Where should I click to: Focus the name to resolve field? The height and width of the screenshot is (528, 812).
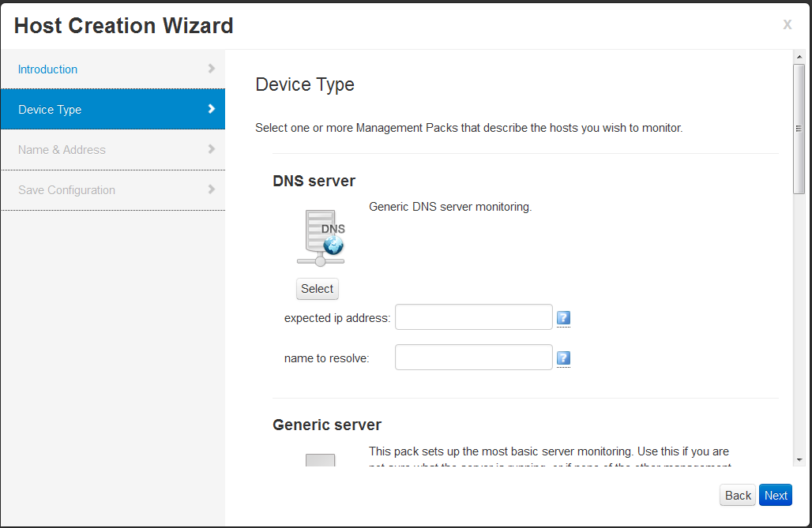coord(473,358)
